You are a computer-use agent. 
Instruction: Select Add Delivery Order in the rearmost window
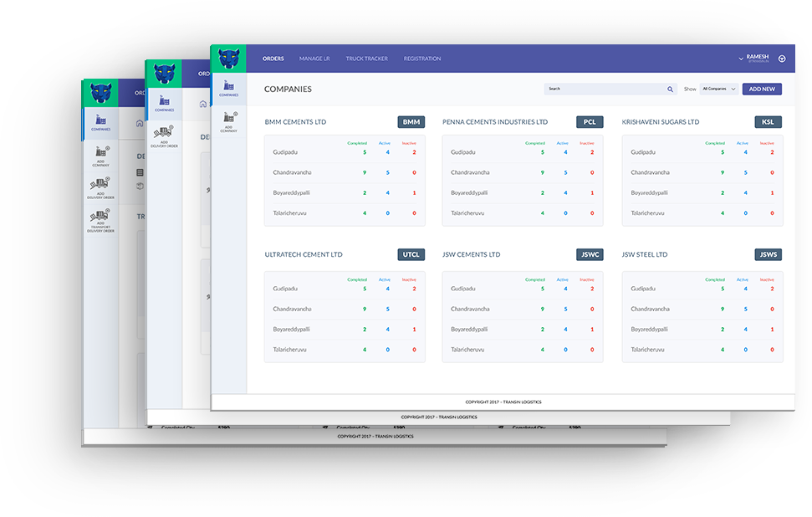coord(100,188)
